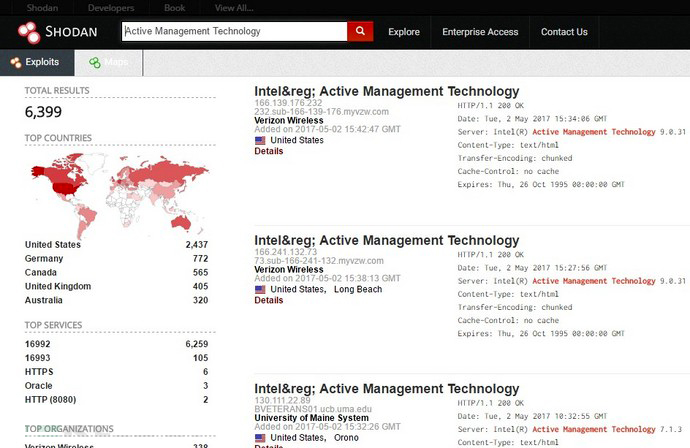Viewport: 690px width, 448px height.
Task: Open the Enterprise Access navigation link
Action: pyautogui.click(x=480, y=32)
